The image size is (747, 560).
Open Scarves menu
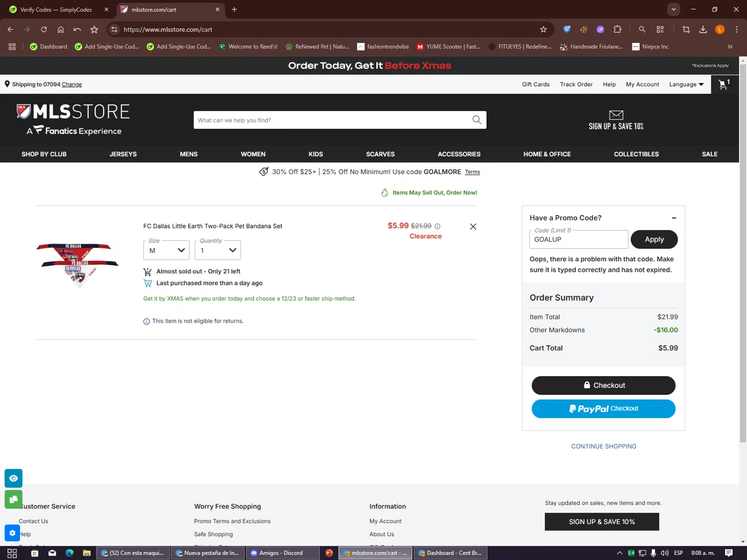380,154
